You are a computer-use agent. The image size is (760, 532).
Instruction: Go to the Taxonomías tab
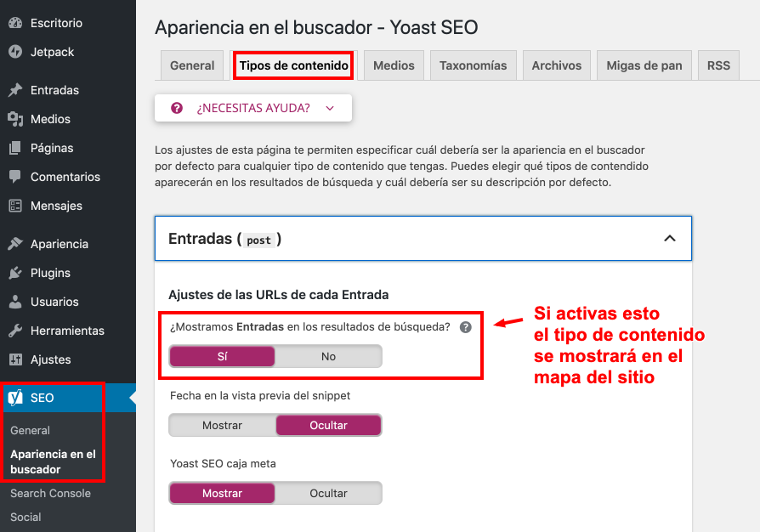point(473,65)
